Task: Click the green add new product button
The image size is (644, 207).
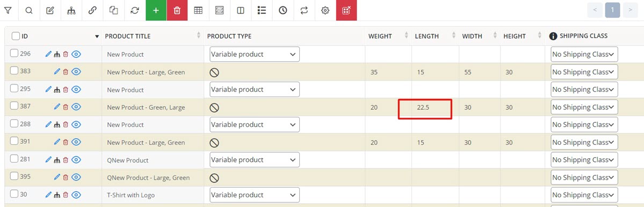Action: coord(156,11)
